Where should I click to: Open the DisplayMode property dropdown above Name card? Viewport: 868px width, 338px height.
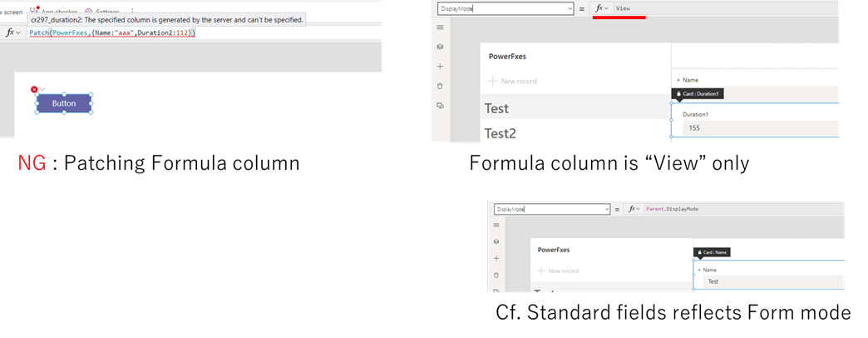552,209
